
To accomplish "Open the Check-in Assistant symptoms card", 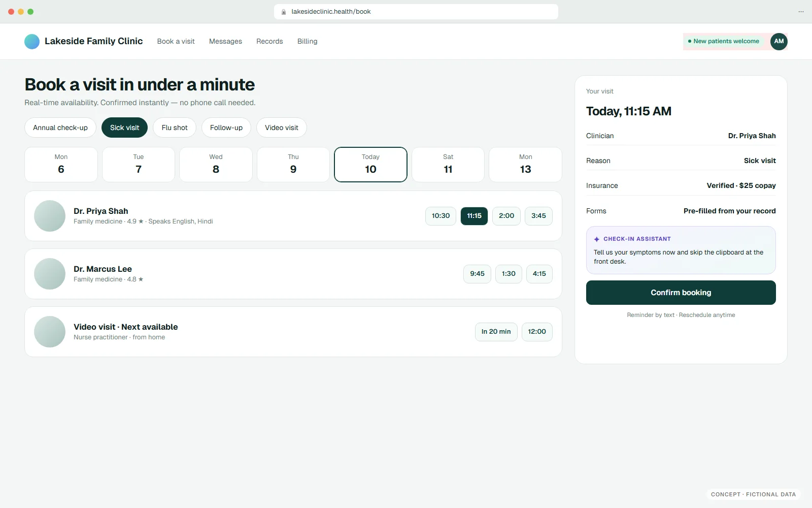I will (681, 250).
